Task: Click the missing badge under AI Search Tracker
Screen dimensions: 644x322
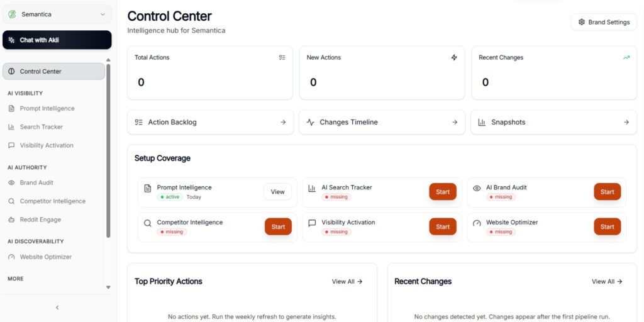Action: point(336,197)
